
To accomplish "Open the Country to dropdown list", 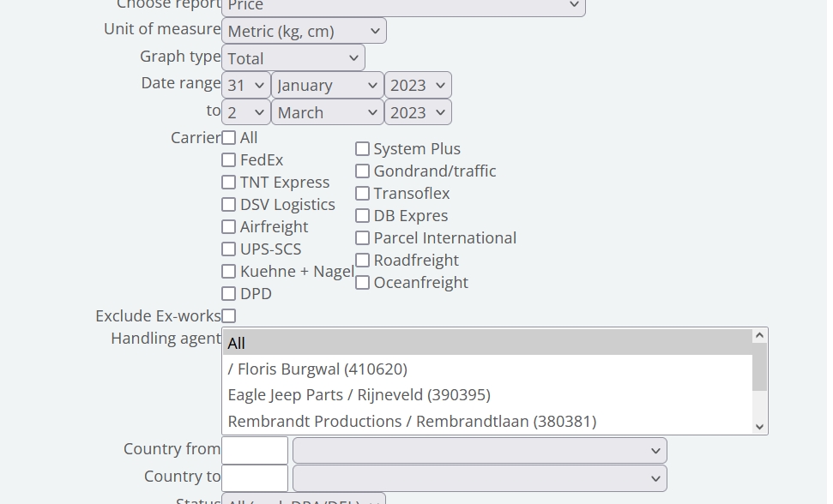I will click(x=480, y=478).
